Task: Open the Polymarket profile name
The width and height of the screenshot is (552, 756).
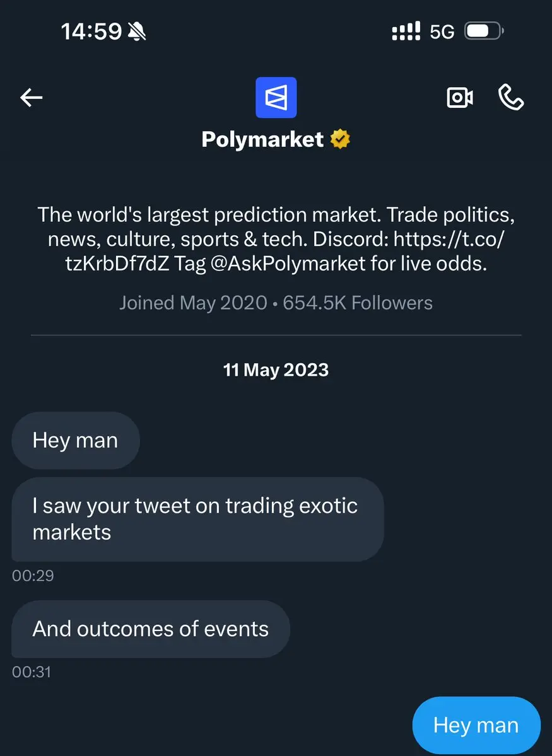Action: (x=262, y=139)
